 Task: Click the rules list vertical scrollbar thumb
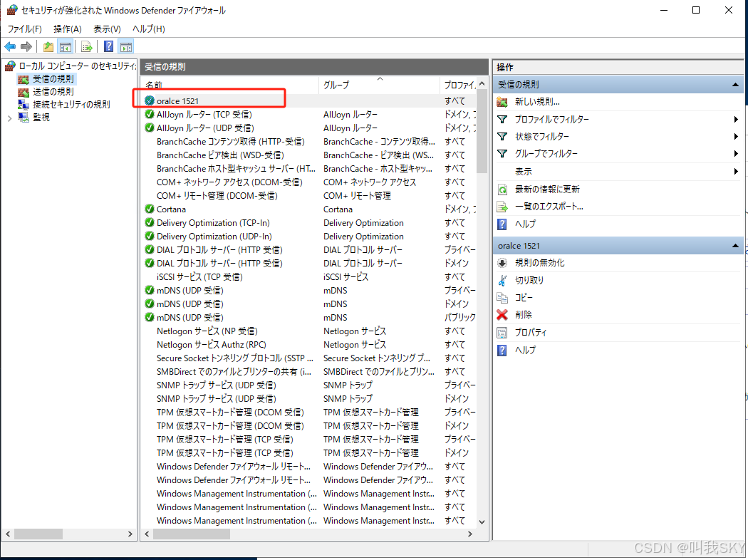coord(482,131)
